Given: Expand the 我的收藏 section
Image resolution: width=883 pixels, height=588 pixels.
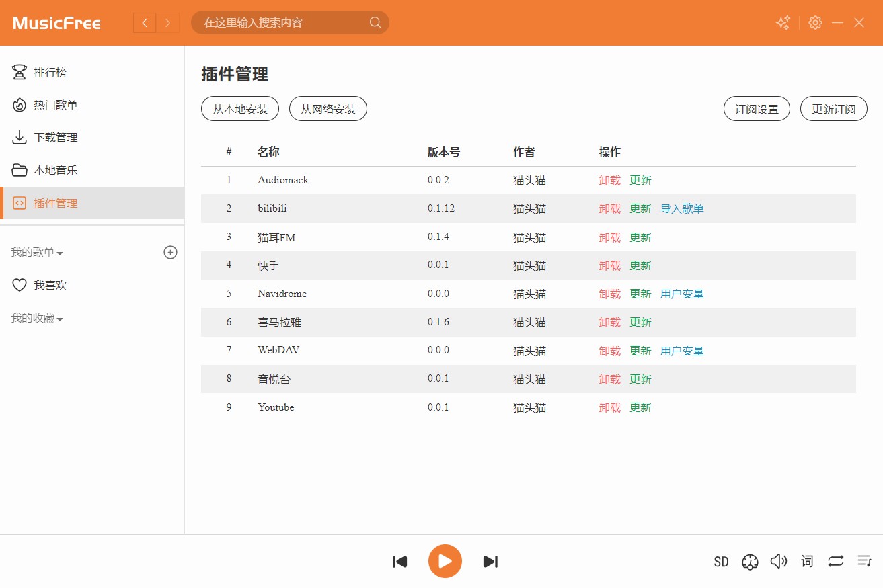Looking at the screenshot, I should [38, 319].
